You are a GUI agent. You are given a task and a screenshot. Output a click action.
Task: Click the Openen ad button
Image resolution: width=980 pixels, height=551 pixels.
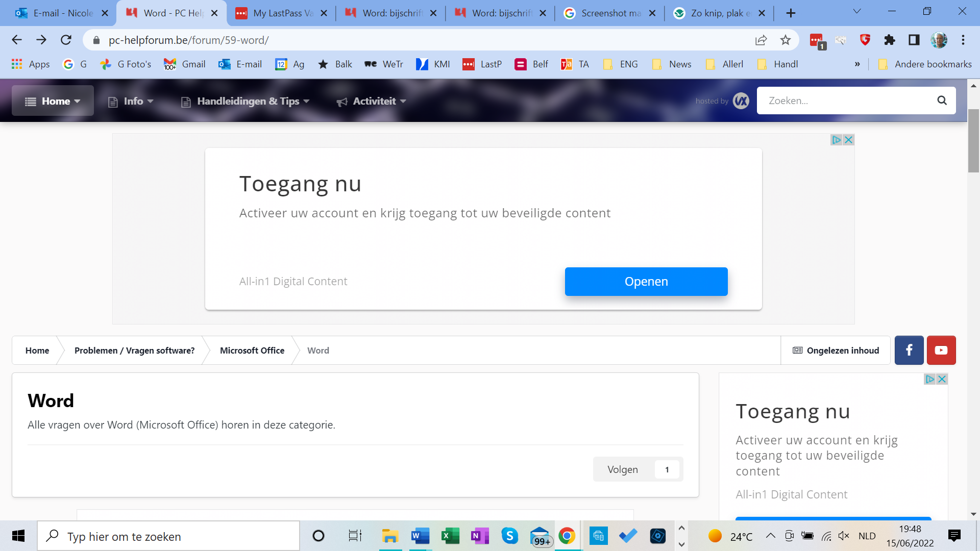point(646,282)
